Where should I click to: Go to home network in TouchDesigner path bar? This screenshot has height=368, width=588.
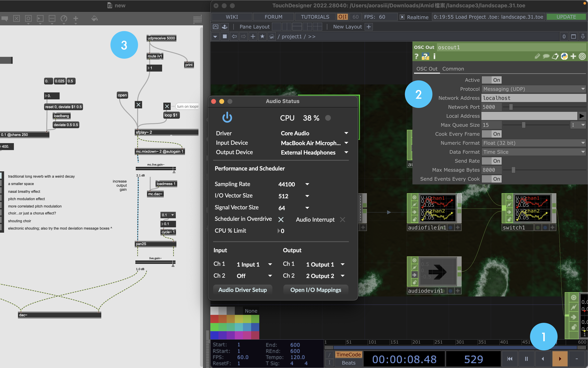[272, 37]
